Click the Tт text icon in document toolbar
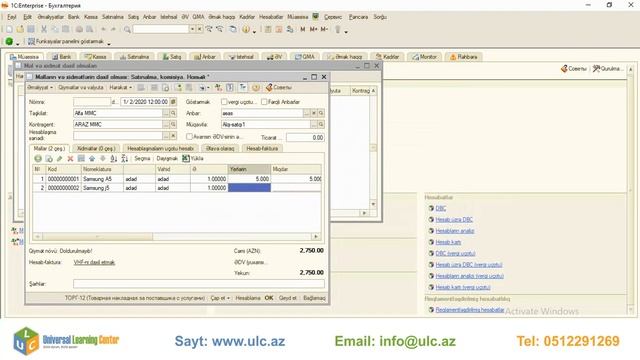 (x=243, y=87)
